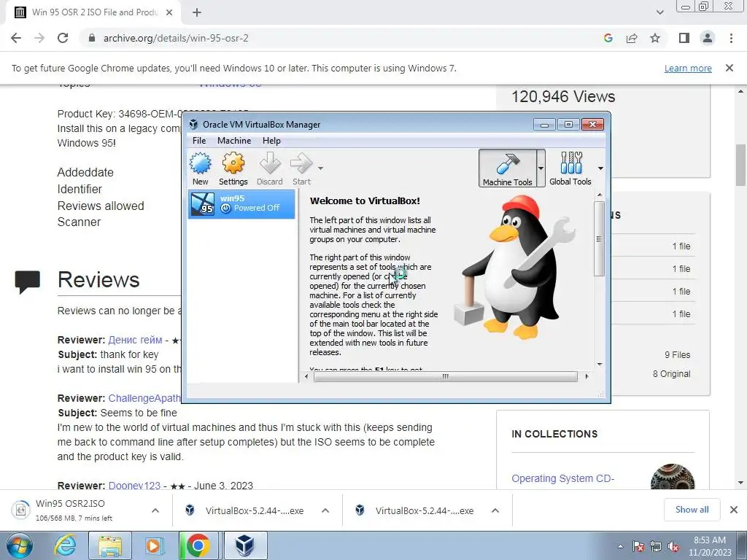The height and width of the screenshot is (560, 747).
Task: Click scroll-right arrow of VirtualBox horizontal scrollbar
Action: coord(587,376)
